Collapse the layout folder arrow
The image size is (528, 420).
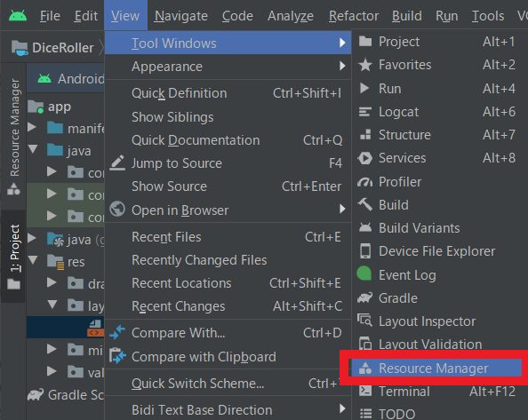coord(52,305)
